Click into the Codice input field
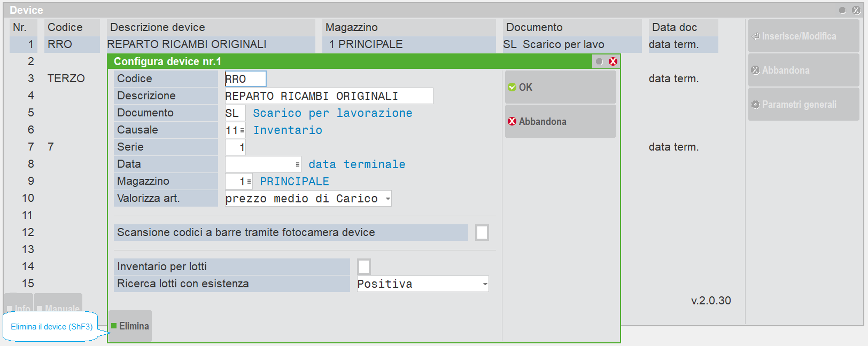Screen dimensions: 868x346 245,79
